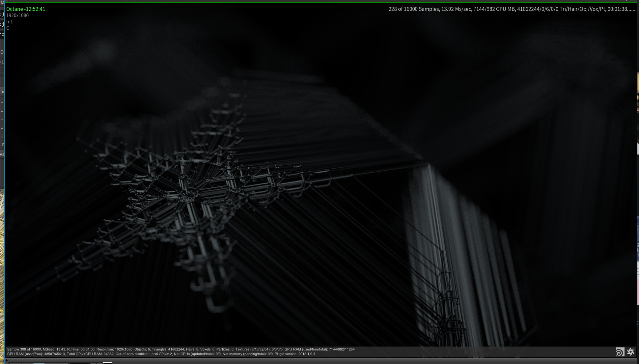Click the 'GPU RAM (used/free/total)' readout
This screenshot has height=364, width=639.
(319, 350)
